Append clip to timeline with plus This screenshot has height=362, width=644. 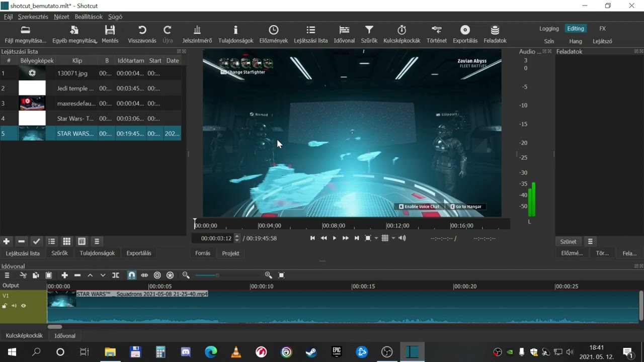(64, 275)
